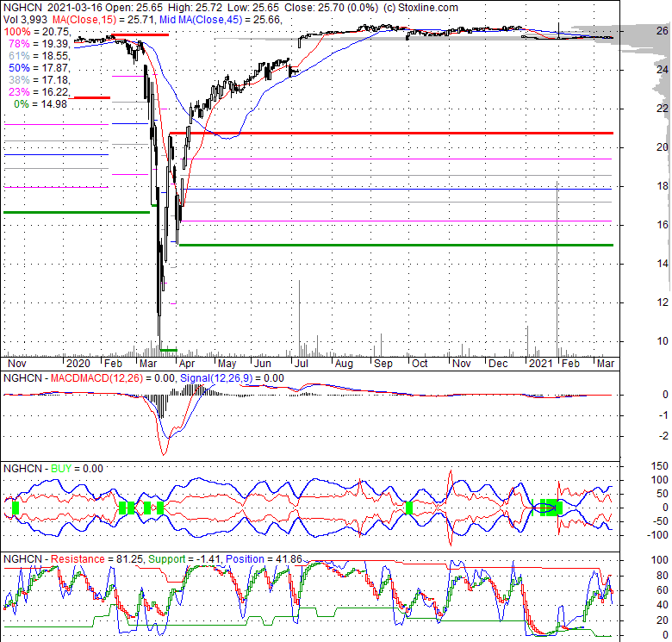Image resolution: width=672 pixels, height=642 pixels.
Task: Click the 'High: 25.72' header value
Action: (x=196, y=8)
